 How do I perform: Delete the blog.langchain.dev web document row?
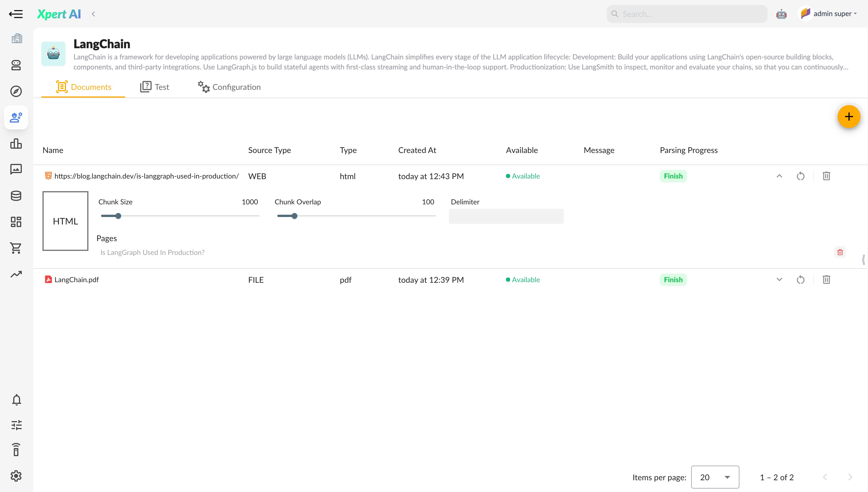coord(826,176)
